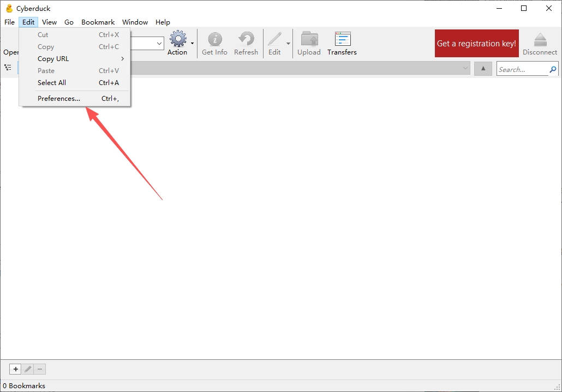Expand the Edit toolbar dropdown arrow

click(288, 44)
